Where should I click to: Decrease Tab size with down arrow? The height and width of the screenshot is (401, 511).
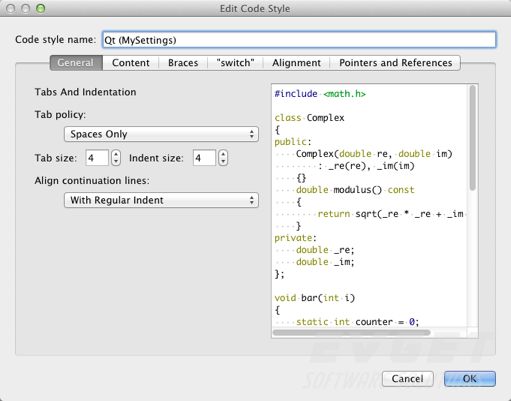coord(116,162)
